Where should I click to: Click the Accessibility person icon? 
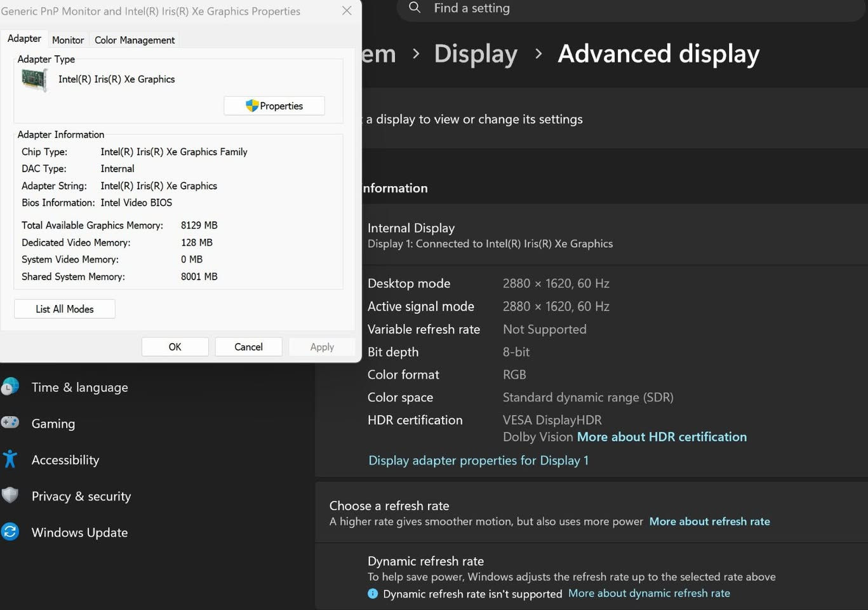point(10,459)
